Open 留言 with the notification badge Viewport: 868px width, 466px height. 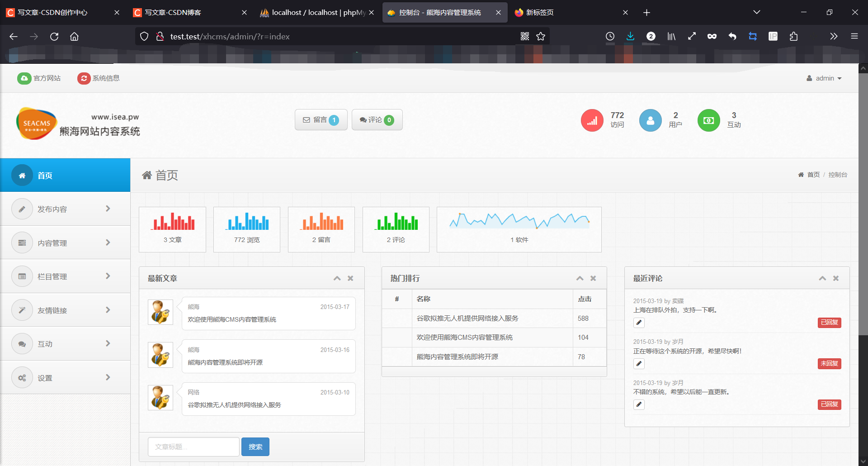pos(321,119)
